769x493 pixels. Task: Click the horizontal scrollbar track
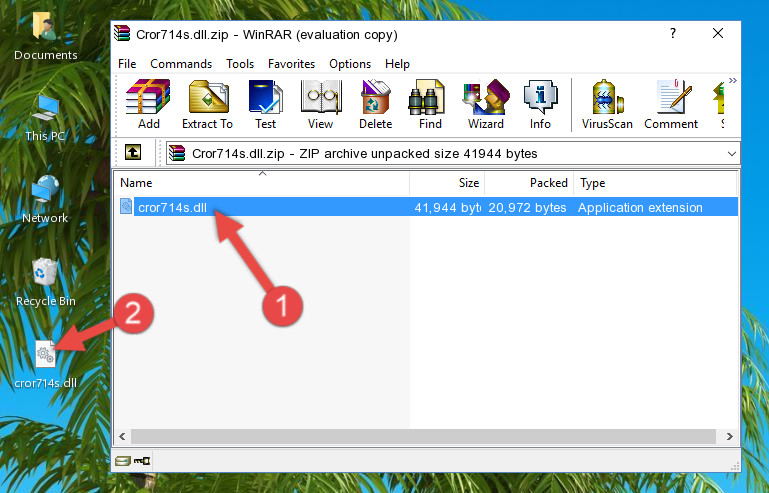click(423, 436)
